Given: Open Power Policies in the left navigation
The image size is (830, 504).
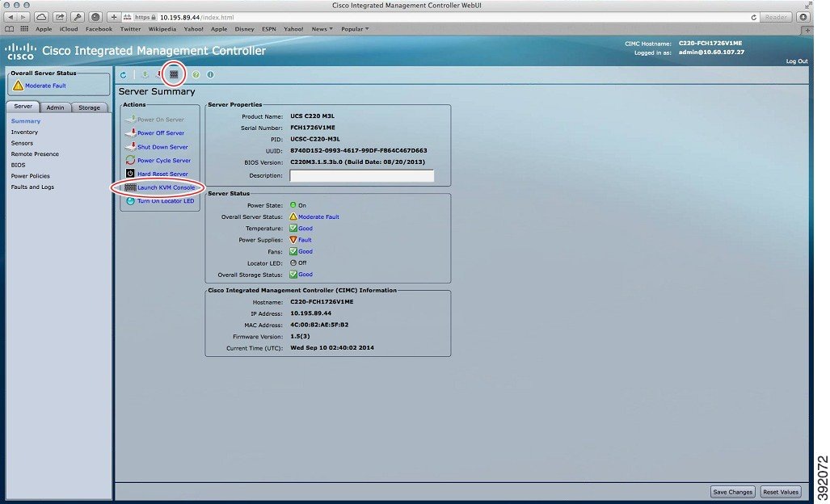Looking at the screenshot, I should tap(30, 176).
